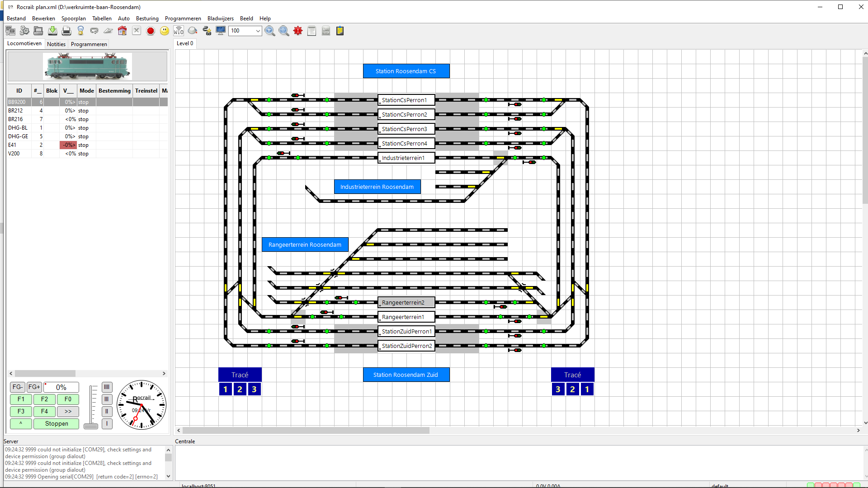868x488 pixels.
Task: Toggle the F0 lights function button
Action: [68, 399]
